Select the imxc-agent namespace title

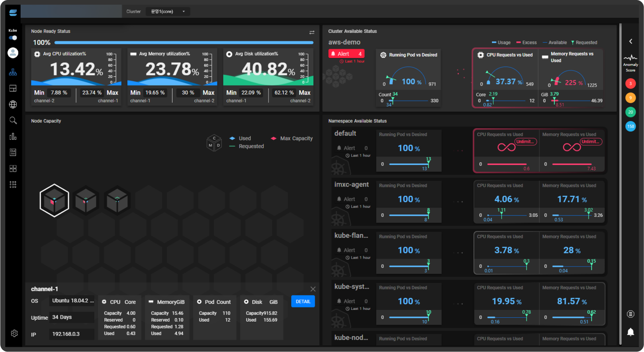[x=352, y=185]
